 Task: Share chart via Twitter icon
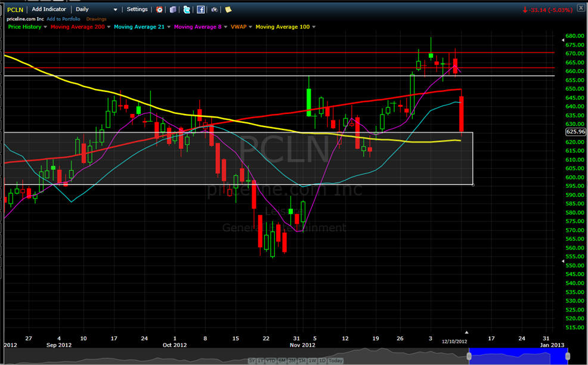click(187, 10)
